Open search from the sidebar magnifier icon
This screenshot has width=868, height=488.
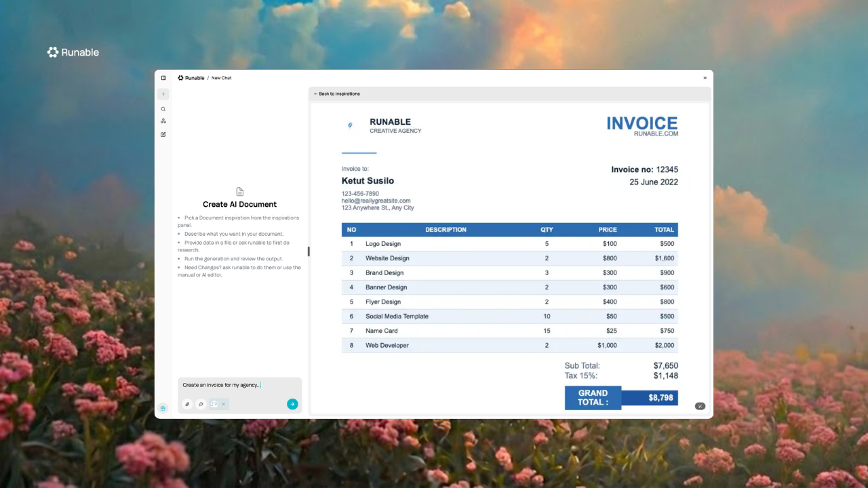(163, 108)
